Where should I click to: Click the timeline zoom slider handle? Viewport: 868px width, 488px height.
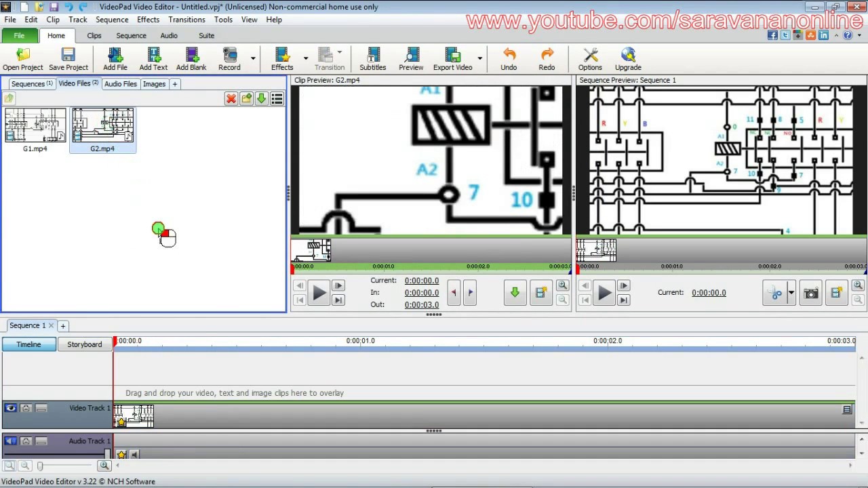(x=40, y=466)
